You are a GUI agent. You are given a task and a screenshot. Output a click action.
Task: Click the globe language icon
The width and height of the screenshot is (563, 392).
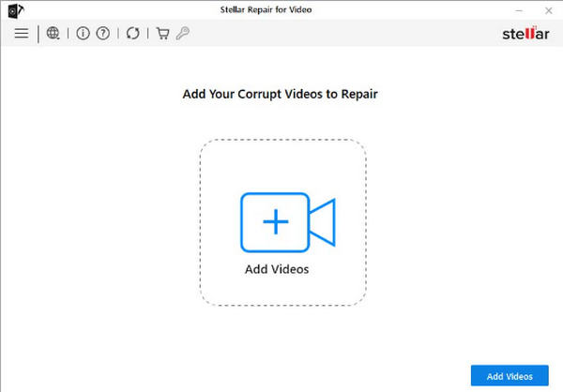click(x=53, y=34)
